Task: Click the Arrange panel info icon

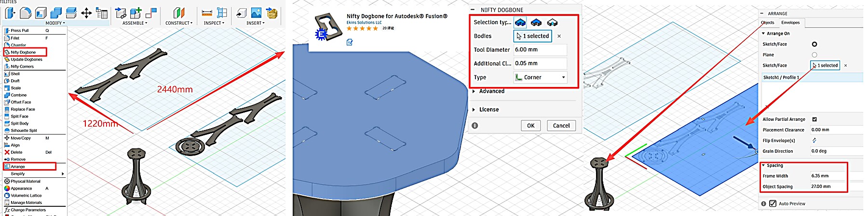Action: click(x=763, y=203)
